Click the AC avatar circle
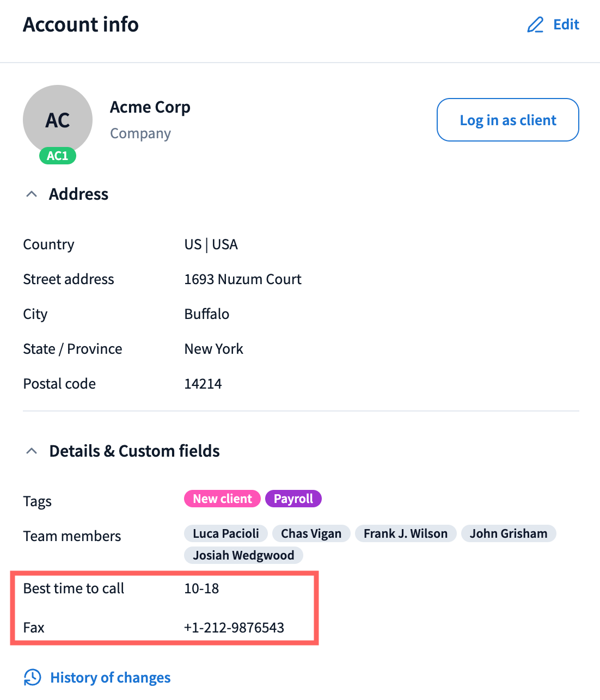 (x=58, y=119)
